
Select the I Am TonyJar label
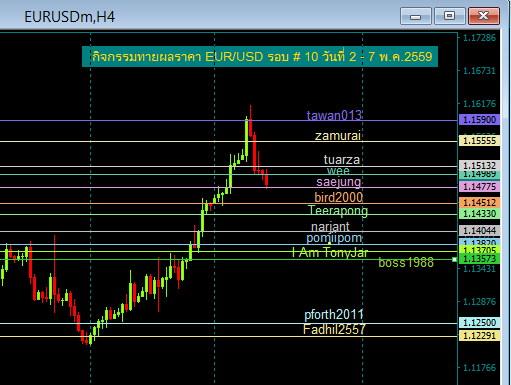tap(330, 253)
